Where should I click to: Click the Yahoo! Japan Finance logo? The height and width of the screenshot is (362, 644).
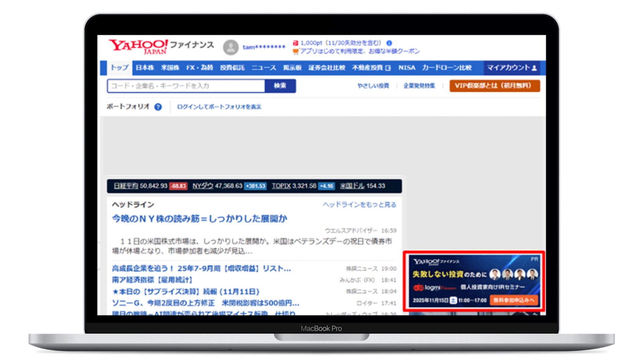pos(138,47)
